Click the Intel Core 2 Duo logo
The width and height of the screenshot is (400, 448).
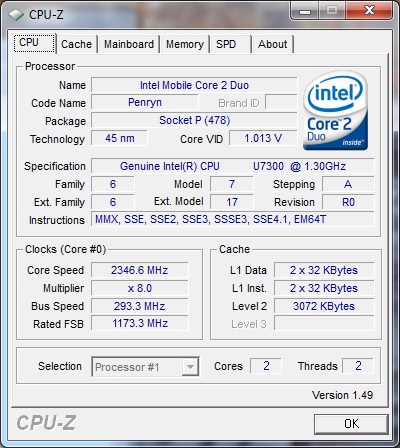tap(336, 110)
